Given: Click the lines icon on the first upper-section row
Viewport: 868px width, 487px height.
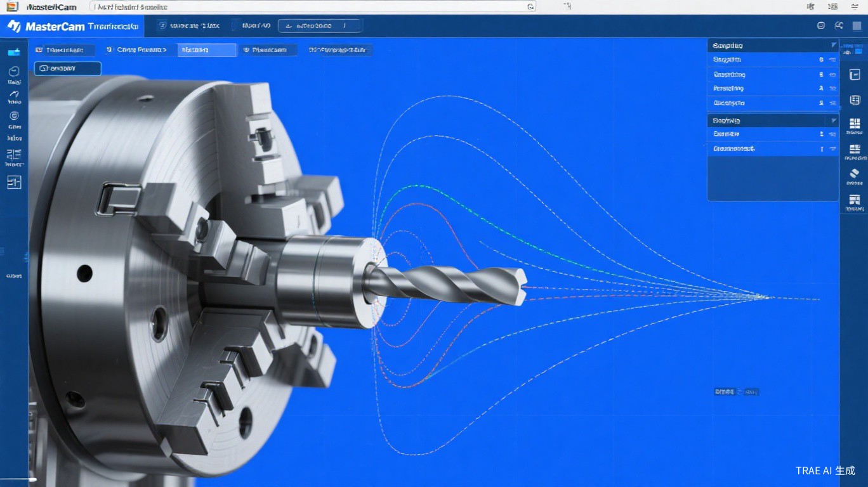Looking at the screenshot, I should [x=832, y=60].
